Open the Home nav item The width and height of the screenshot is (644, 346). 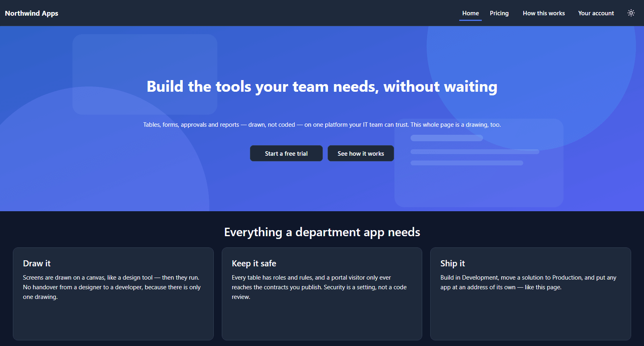[471, 13]
